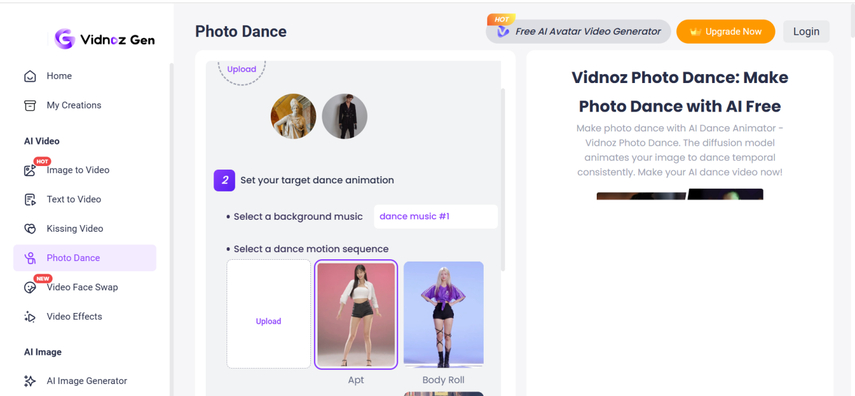Click the Photo Dance page heading
The height and width of the screenshot is (396, 855).
(x=241, y=32)
